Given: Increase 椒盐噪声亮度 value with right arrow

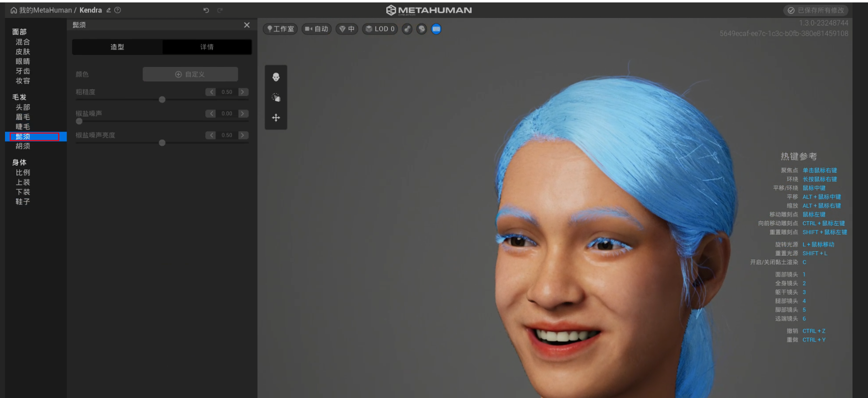Looking at the screenshot, I should (243, 135).
